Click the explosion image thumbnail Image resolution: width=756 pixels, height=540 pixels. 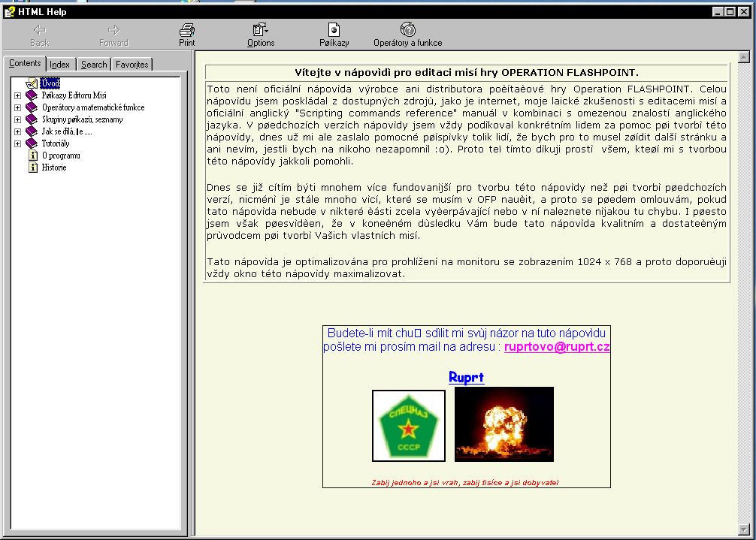tap(503, 424)
